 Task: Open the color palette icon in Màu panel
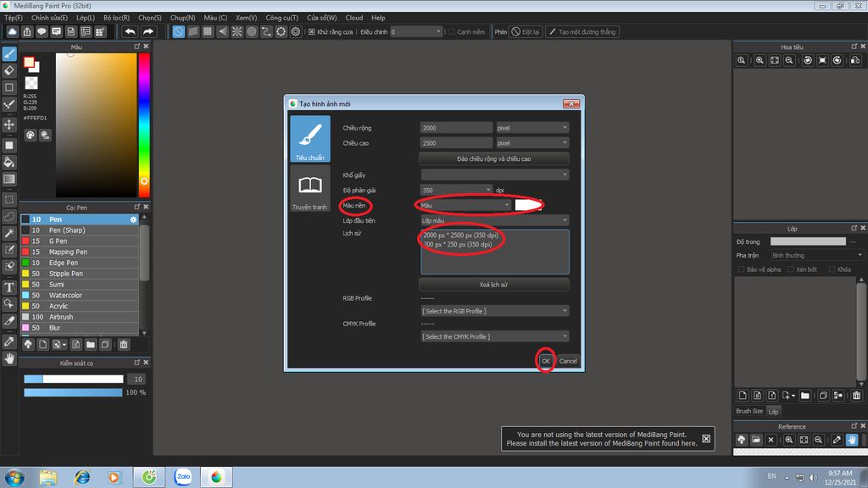[x=31, y=135]
